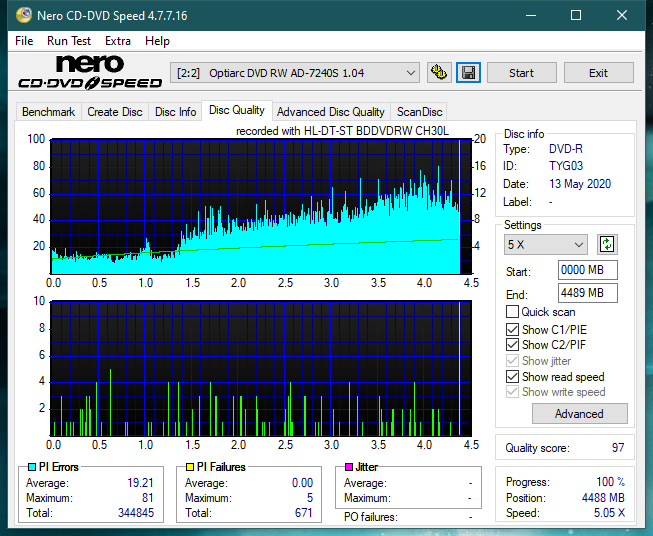The height and width of the screenshot is (536, 653).
Task: Select the Disc Quality tab
Action: pos(237,110)
